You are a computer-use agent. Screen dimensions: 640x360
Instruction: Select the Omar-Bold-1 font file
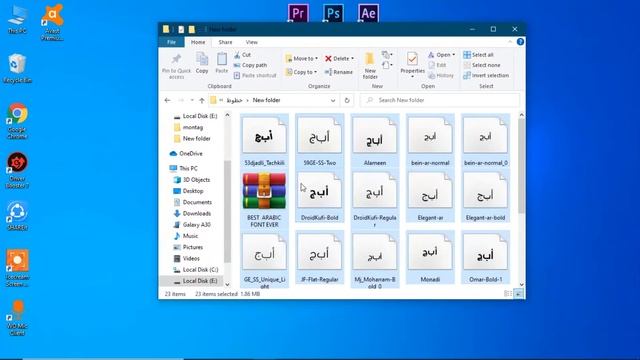point(485,257)
